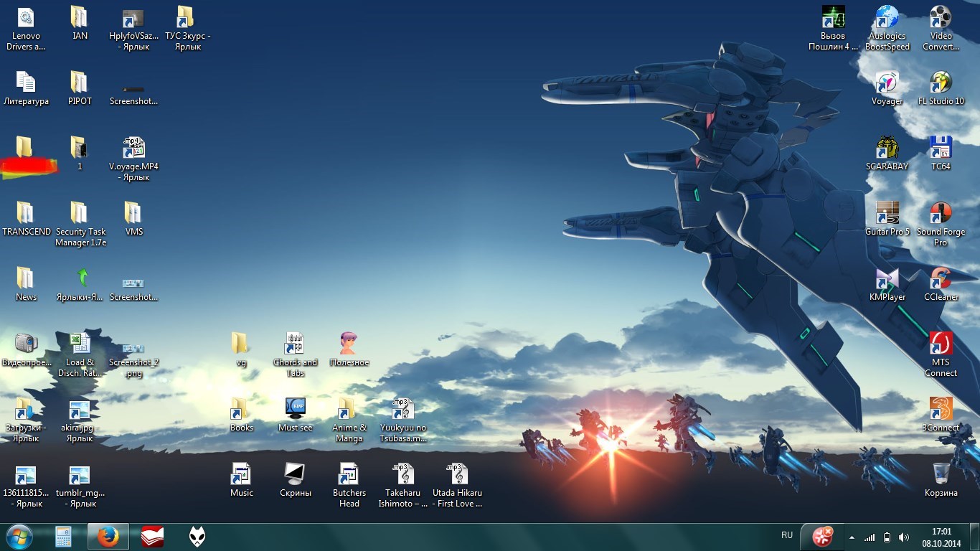
Task: Select the TC64 floppy disk icon
Action: click(x=941, y=148)
